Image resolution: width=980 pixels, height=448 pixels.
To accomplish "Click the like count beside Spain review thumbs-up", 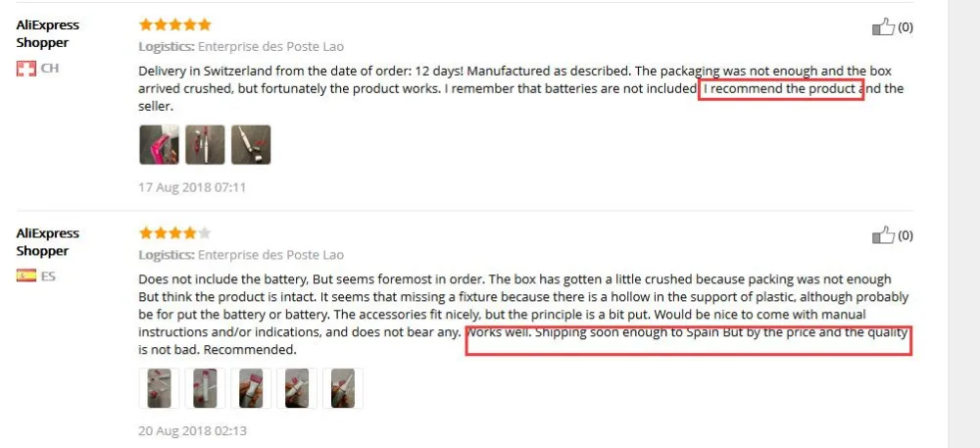I will click(905, 235).
